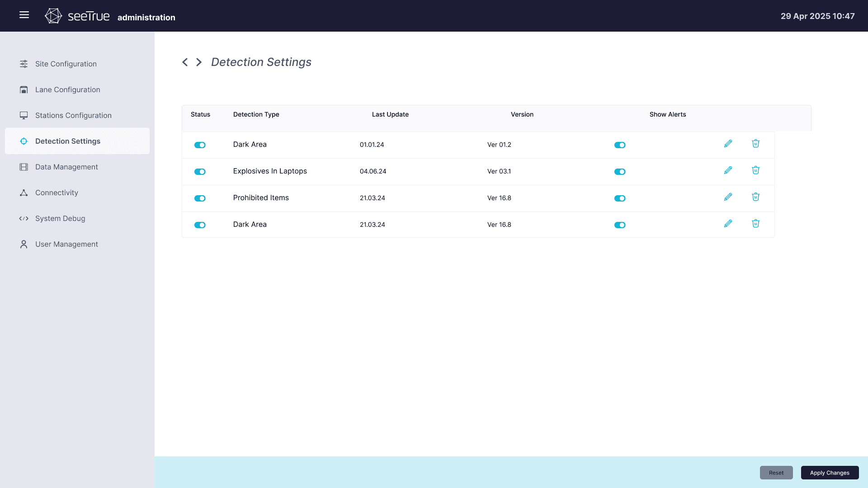The width and height of the screenshot is (868, 488).
Task: Open Site Configuration in sidebar
Action: [x=66, y=64]
